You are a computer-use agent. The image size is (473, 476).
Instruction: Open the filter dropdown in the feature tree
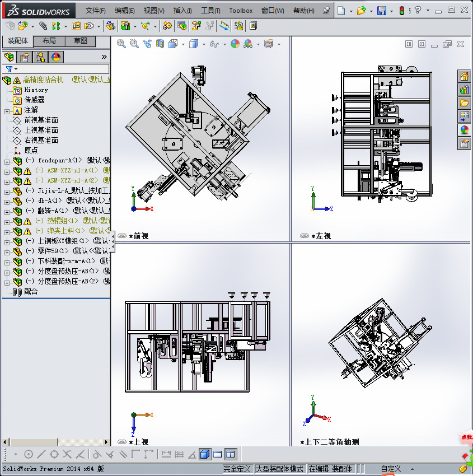(16, 69)
